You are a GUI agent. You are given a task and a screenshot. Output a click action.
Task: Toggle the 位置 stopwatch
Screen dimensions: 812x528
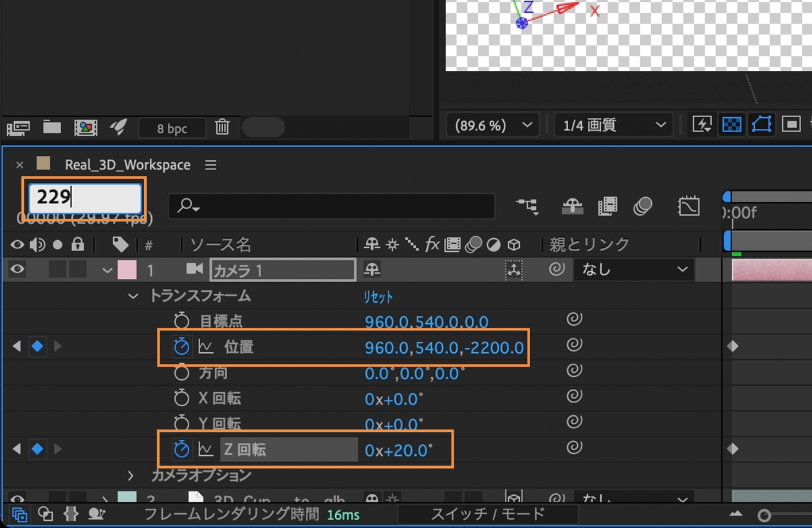tap(181, 346)
